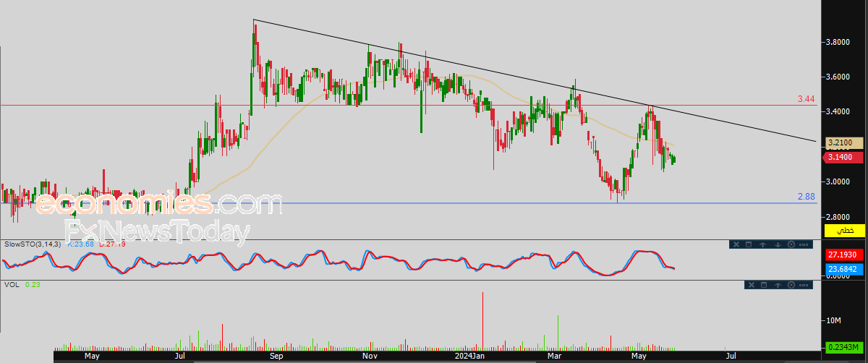Select the VOL indicator label
868x363 pixels.
pos(11,285)
